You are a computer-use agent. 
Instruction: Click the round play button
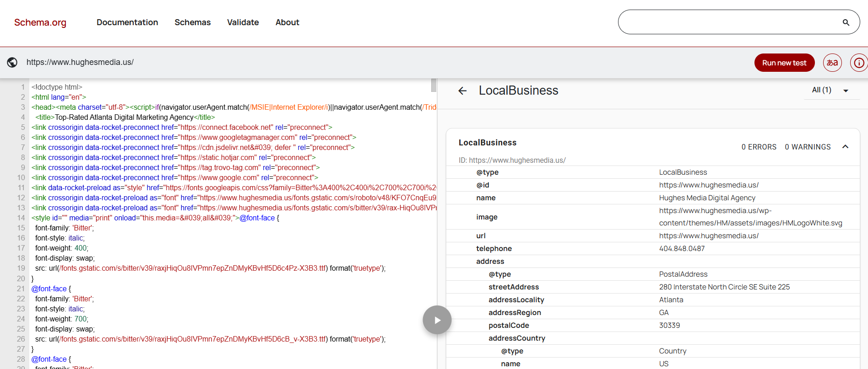pyautogui.click(x=437, y=320)
